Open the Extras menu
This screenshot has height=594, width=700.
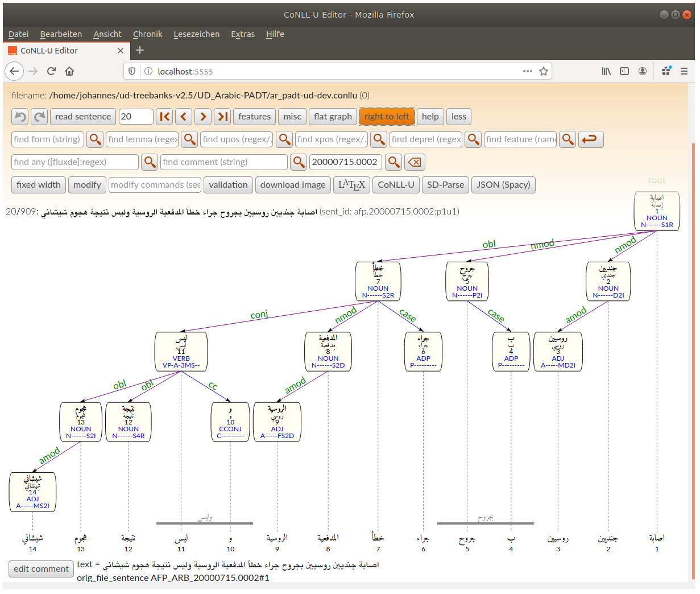pyautogui.click(x=243, y=34)
